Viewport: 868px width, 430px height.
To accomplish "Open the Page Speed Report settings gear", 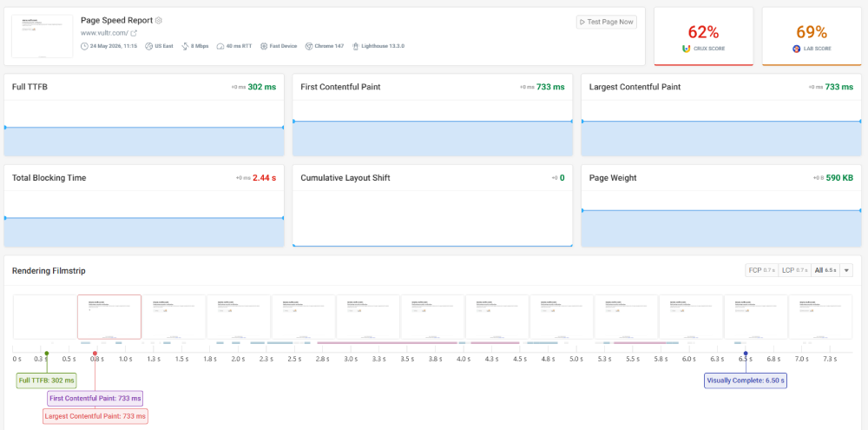I will tap(158, 21).
